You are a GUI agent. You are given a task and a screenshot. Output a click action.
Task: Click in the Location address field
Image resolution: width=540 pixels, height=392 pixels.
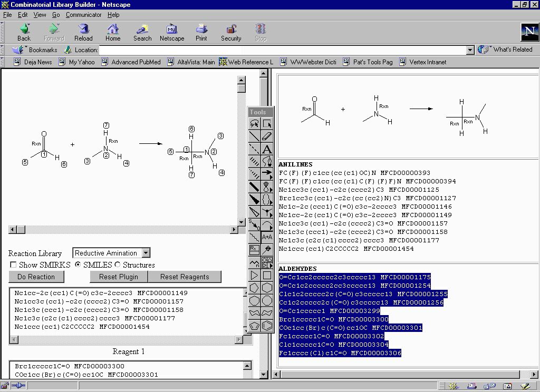tap(283, 50)
